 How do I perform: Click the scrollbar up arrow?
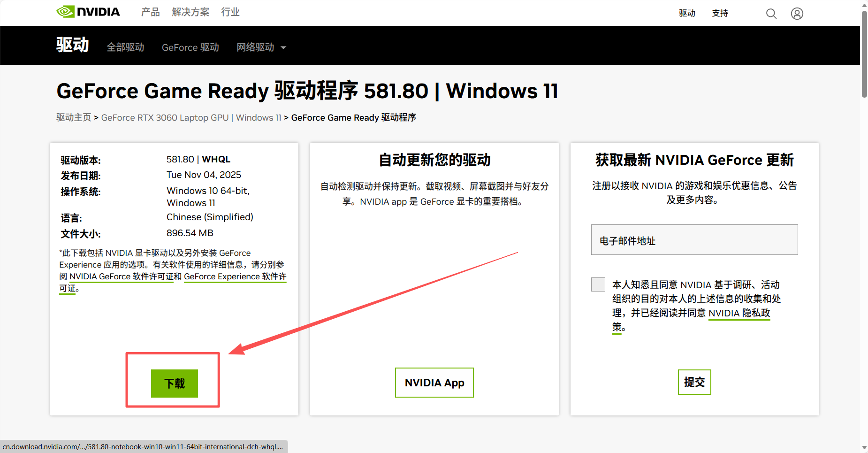tap(864, 5)
